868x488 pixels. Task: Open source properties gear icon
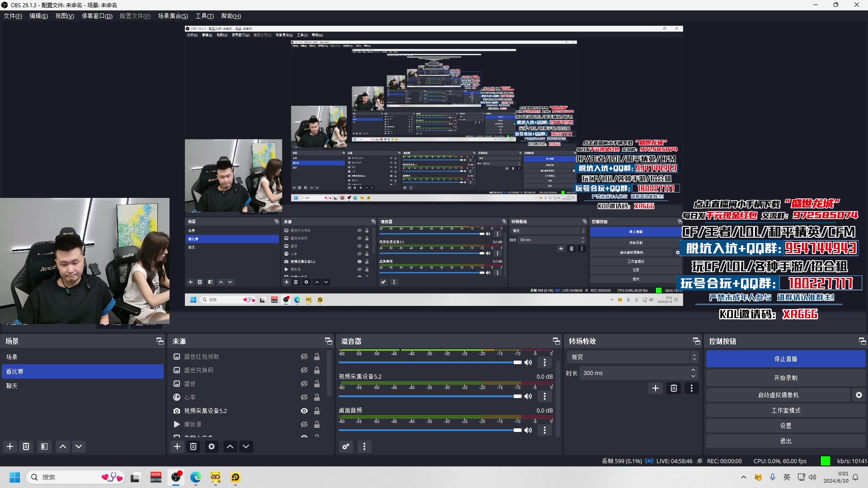211,446
